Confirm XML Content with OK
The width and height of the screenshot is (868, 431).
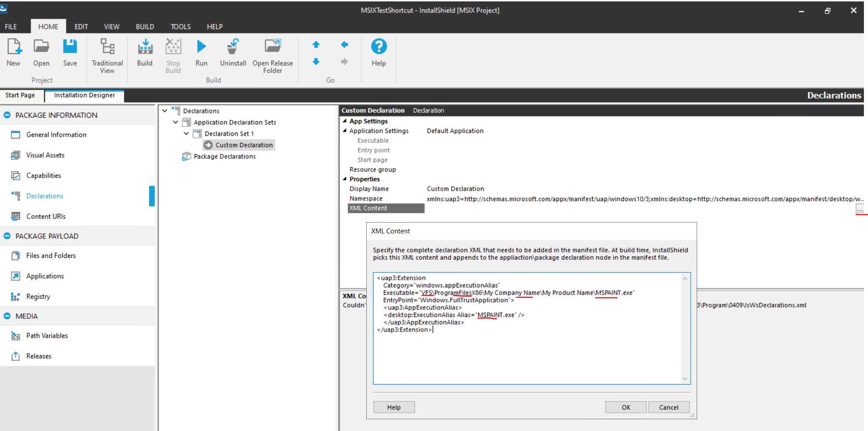[x=626, y=407]
